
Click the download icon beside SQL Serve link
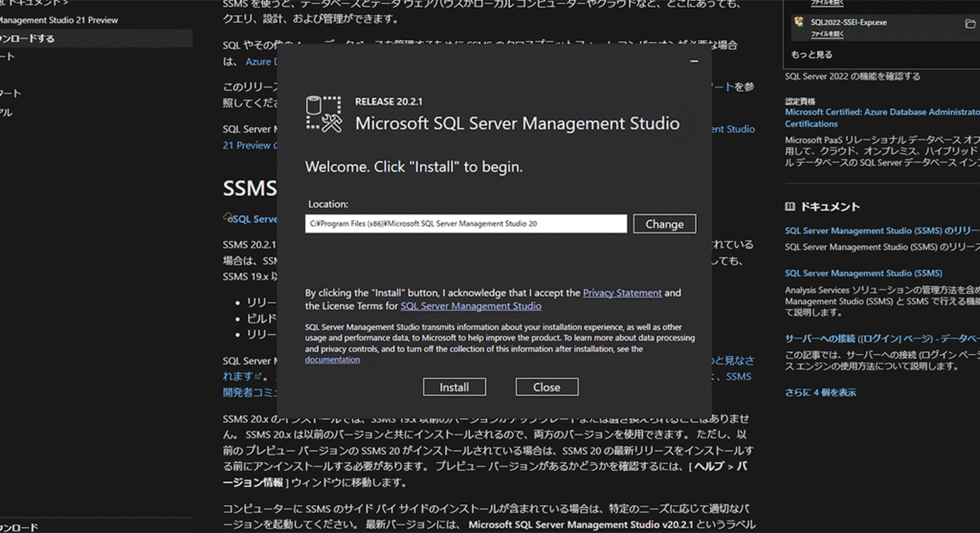coord(228,217)
